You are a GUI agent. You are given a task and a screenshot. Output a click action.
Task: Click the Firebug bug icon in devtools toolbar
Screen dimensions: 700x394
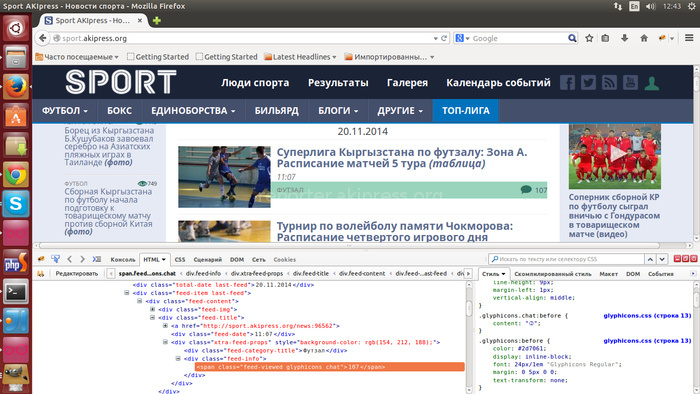(41, 259)
